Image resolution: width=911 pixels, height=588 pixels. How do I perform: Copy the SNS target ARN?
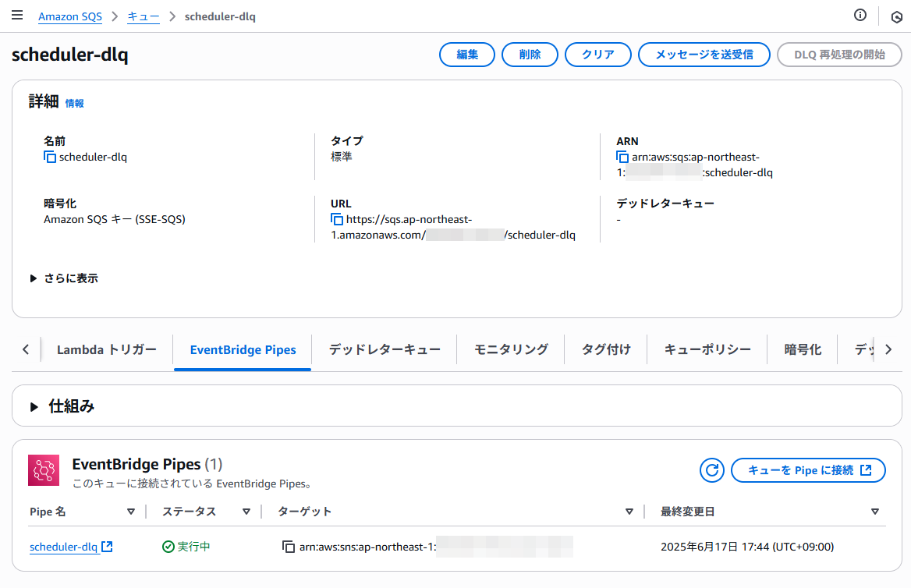288,547
